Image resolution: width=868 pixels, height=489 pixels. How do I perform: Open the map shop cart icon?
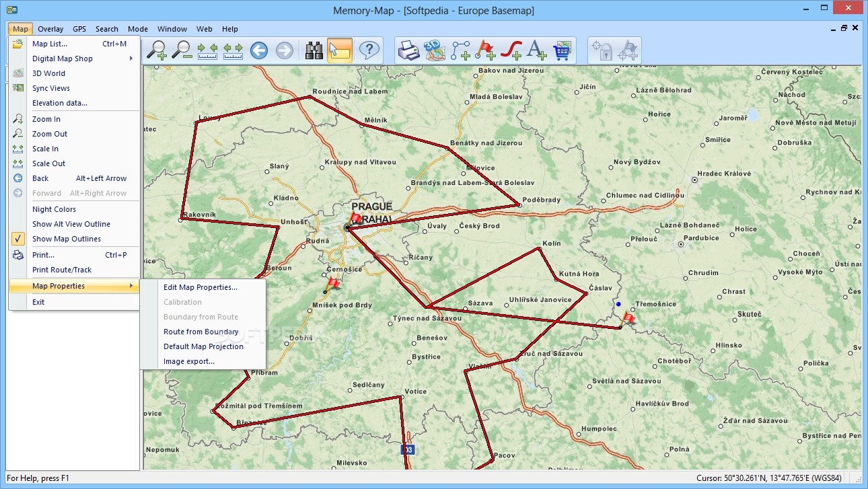562,50
